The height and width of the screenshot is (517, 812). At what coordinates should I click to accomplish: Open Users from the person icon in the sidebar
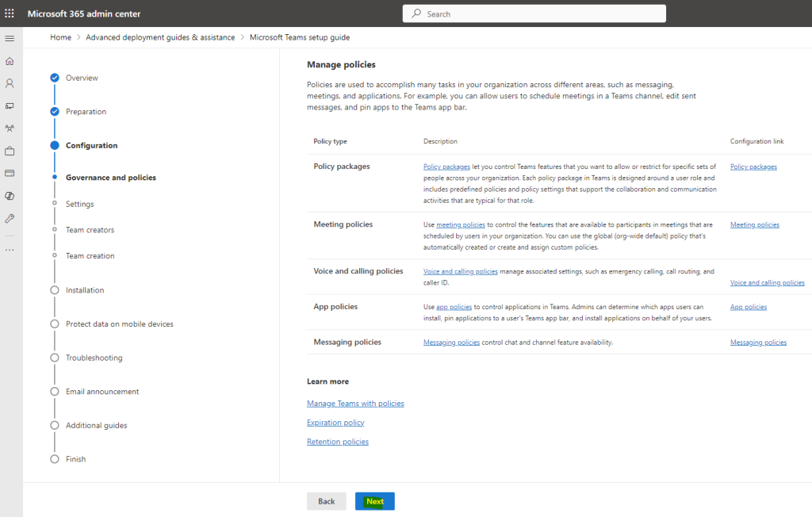(x=10, y=83)
